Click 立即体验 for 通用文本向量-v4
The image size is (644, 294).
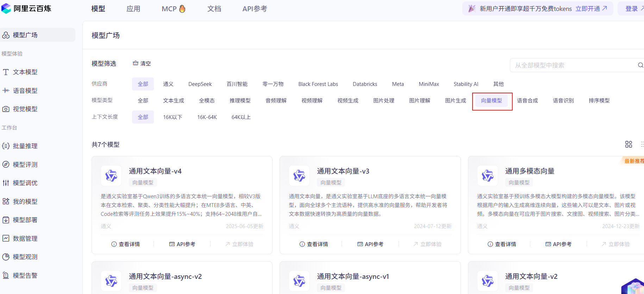[x=239, y=244]
